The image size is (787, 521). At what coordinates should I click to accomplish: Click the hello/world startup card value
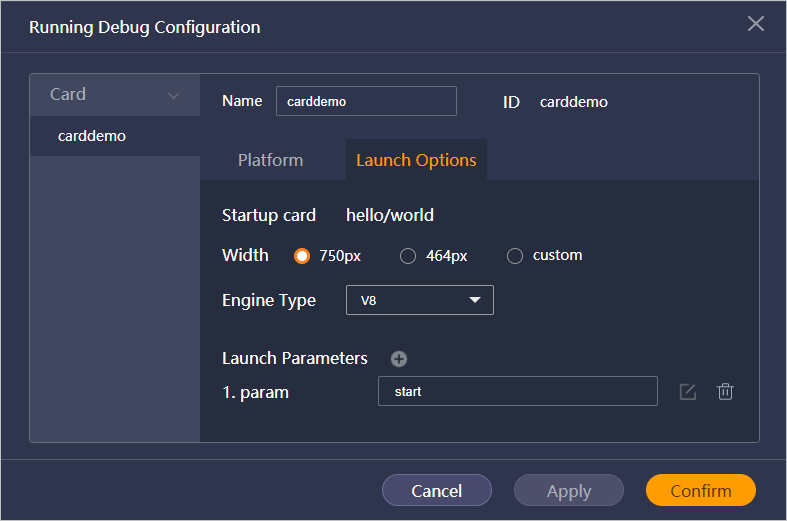(390, 215)
